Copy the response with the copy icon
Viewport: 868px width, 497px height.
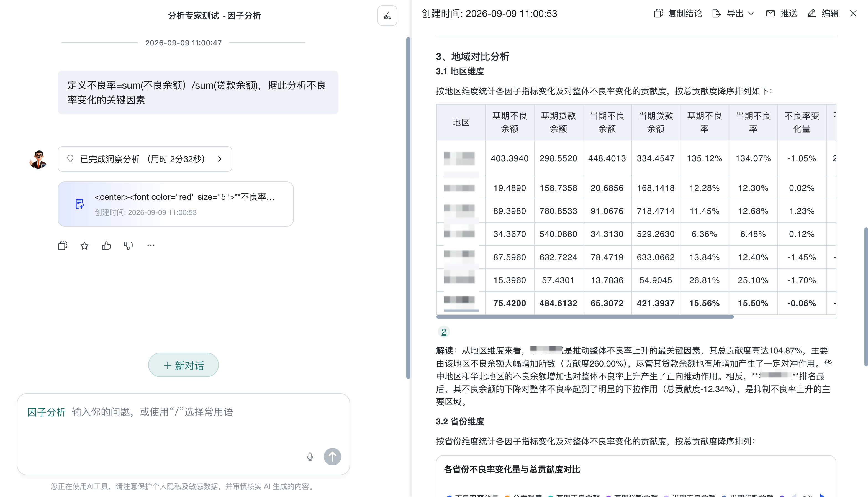coord(62,245)
